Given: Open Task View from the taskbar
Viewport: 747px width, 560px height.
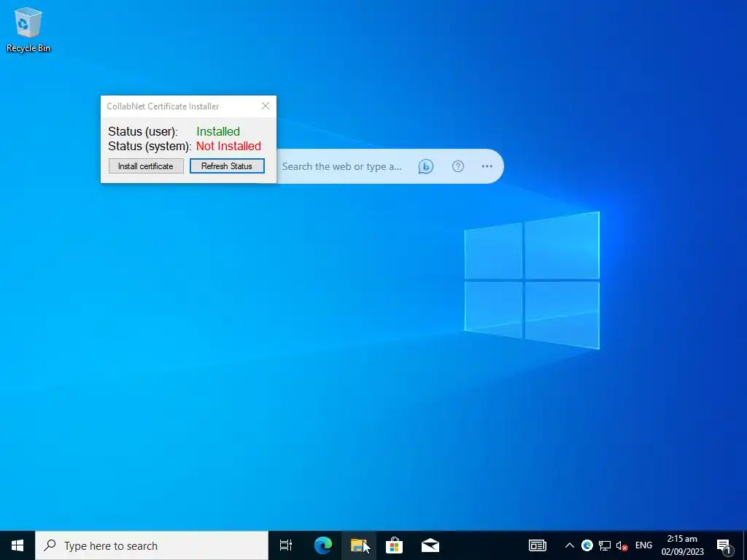Looking at the screenshot, I should pyautogui.click(x=286, y=545).
